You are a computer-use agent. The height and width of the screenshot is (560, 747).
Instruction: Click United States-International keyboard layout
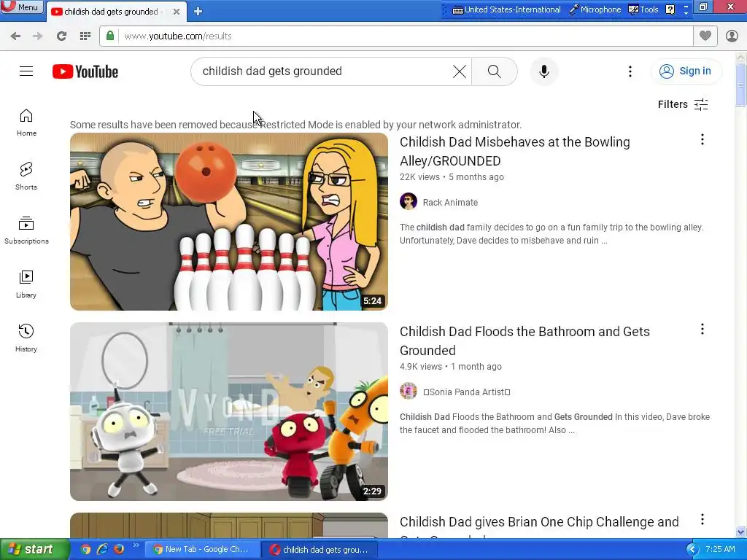click(506, 9)
